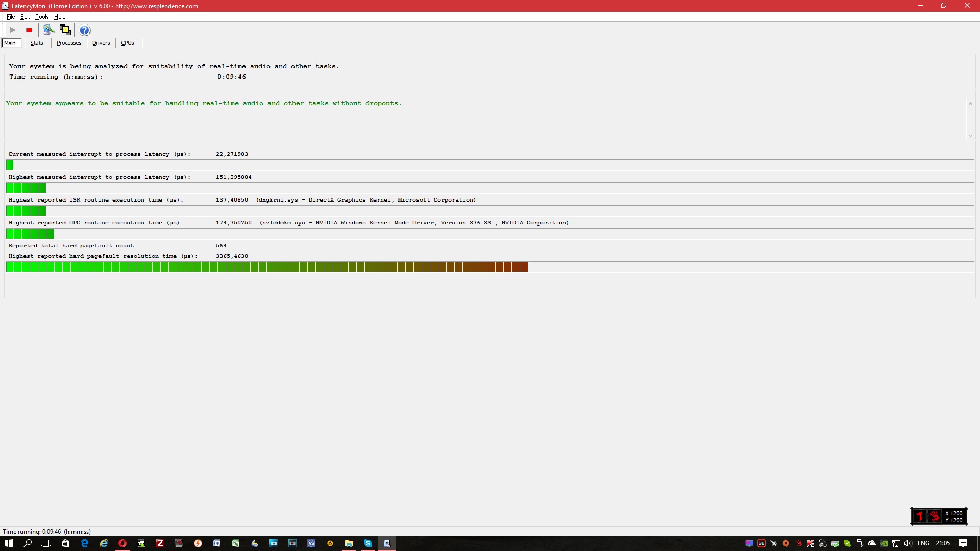Click the red Stop monitoring button
This screenshot has width=980, height=551.
point(29,30)
